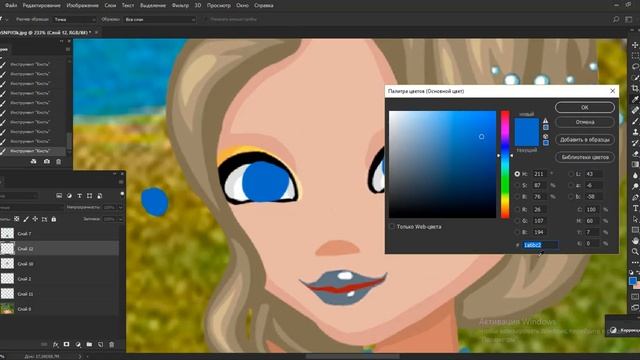Open the History panel flyout menu

click(x=68, y=49)
